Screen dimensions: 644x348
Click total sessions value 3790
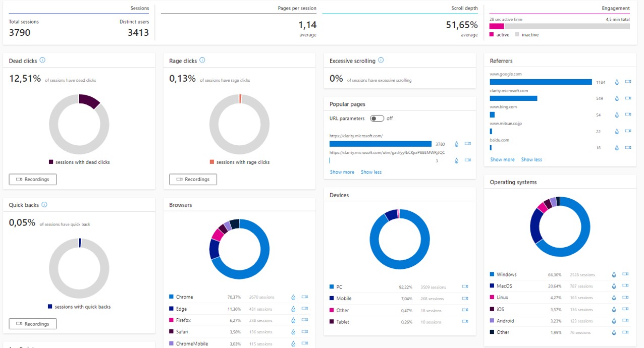pyautogui.click(x=20, y=33)
